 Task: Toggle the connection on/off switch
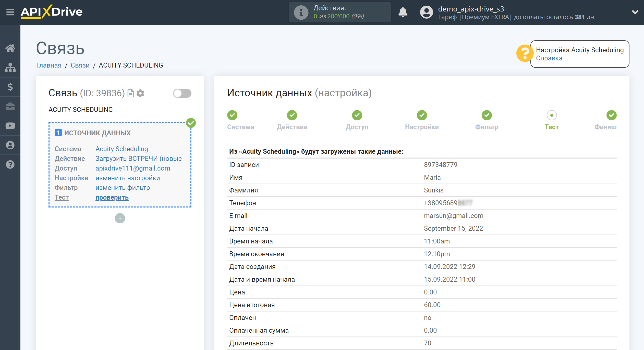pos(182,93)
